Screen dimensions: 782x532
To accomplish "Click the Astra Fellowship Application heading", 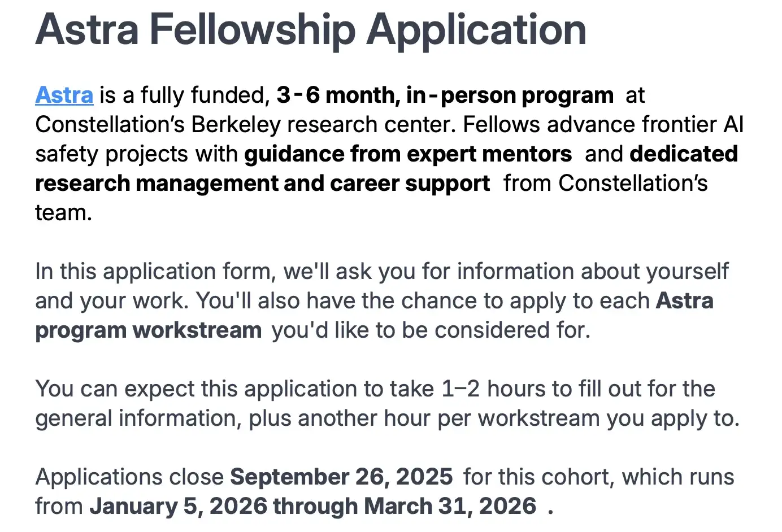I will click(x=311, y=29).
